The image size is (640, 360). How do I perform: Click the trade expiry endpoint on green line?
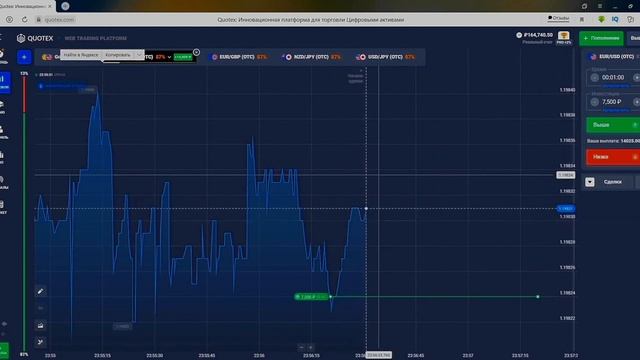[x=538, y=297]
